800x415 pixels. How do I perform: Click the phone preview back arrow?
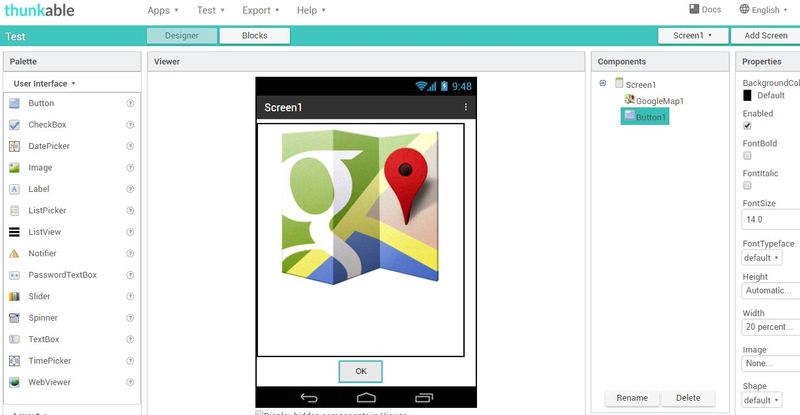pos(309,398)
